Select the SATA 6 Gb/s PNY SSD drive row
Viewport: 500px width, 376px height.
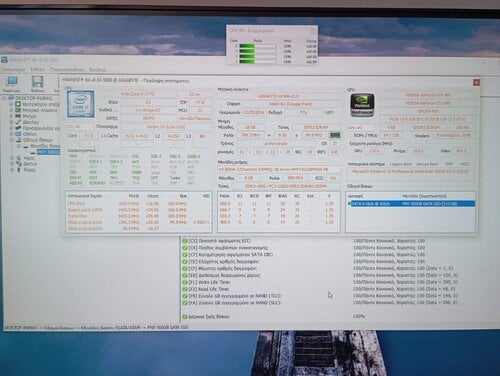pyautogui.click(x=411, y=204)
